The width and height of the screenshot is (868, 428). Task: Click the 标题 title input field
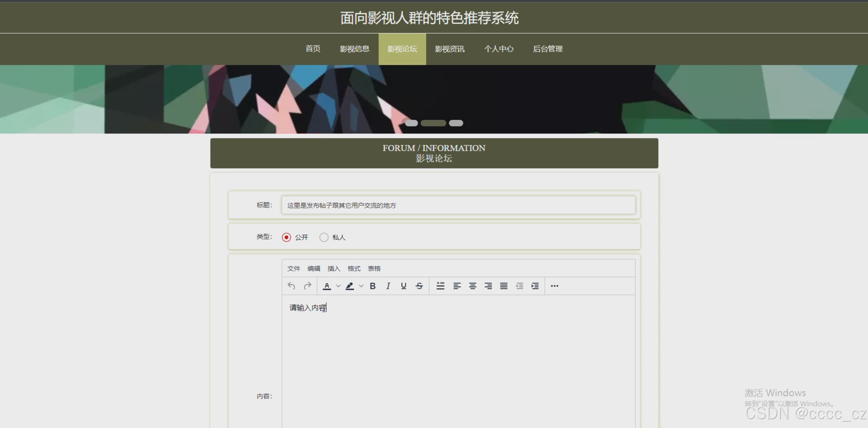pyautogui.click(x=458, y=205)
